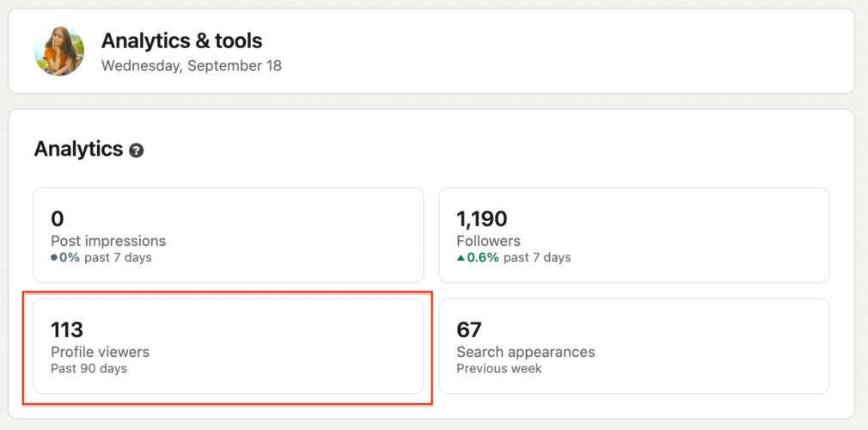Click the 1,190 followers count
This screenshot has height=430, width=868.
481,219
